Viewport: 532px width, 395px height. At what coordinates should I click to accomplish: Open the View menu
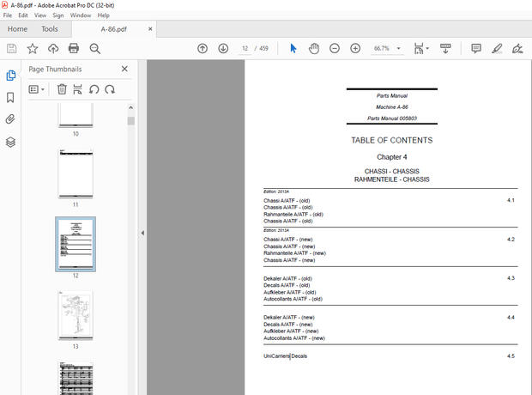[x=40, y=15]
